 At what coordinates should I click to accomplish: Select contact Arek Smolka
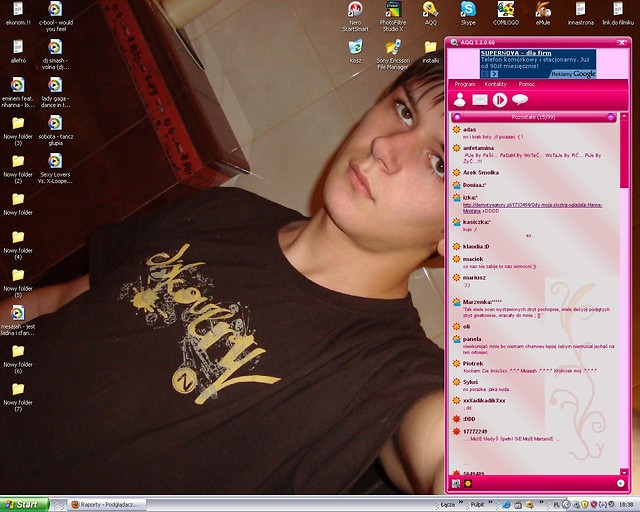point(534,173)
